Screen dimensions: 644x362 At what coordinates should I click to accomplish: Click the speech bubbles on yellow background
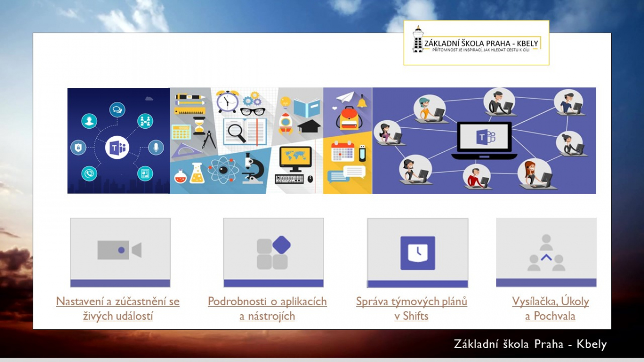(346, 174)
